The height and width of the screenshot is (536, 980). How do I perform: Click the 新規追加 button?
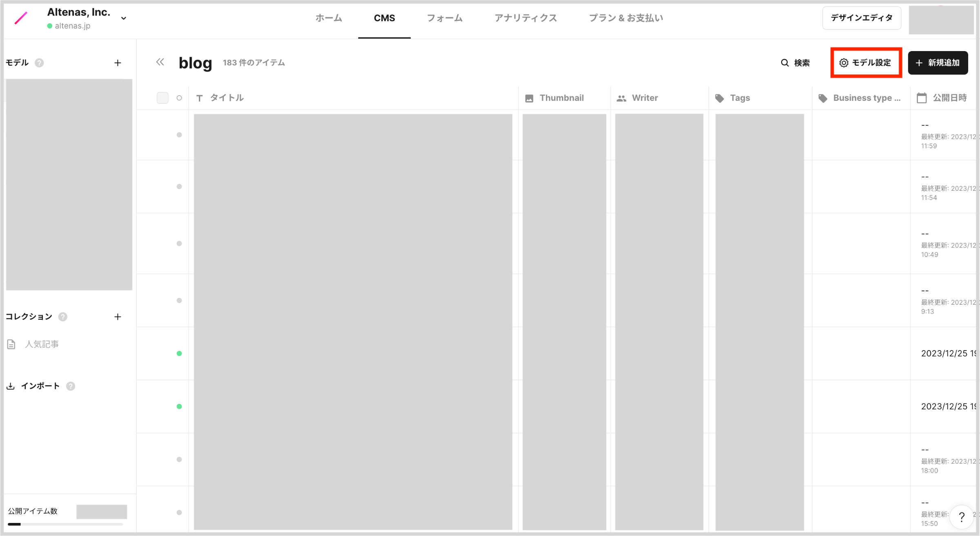(938, 63)
